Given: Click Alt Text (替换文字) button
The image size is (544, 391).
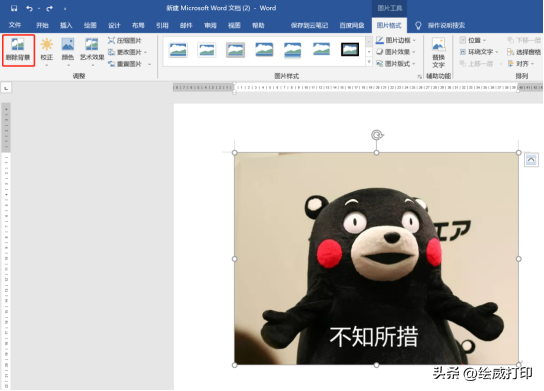Looking at the screenshot, I should (x=439, y=52).
